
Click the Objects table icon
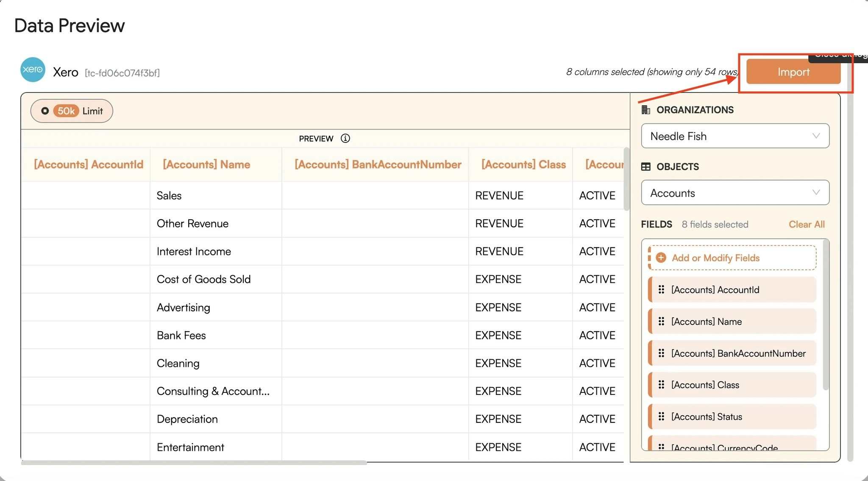pos(645,167)
